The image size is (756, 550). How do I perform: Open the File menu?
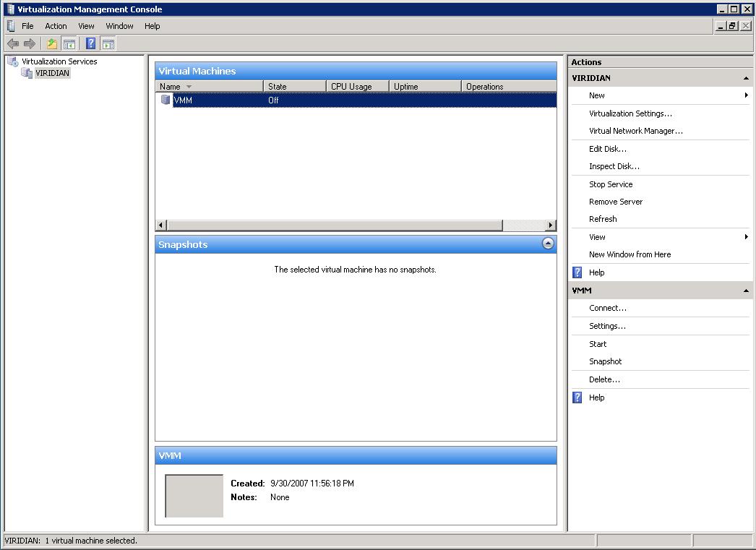tap(27, 26)
